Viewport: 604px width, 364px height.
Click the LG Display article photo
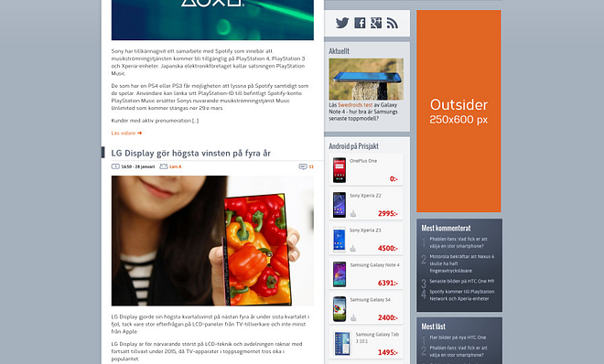[x=212, y=241]
